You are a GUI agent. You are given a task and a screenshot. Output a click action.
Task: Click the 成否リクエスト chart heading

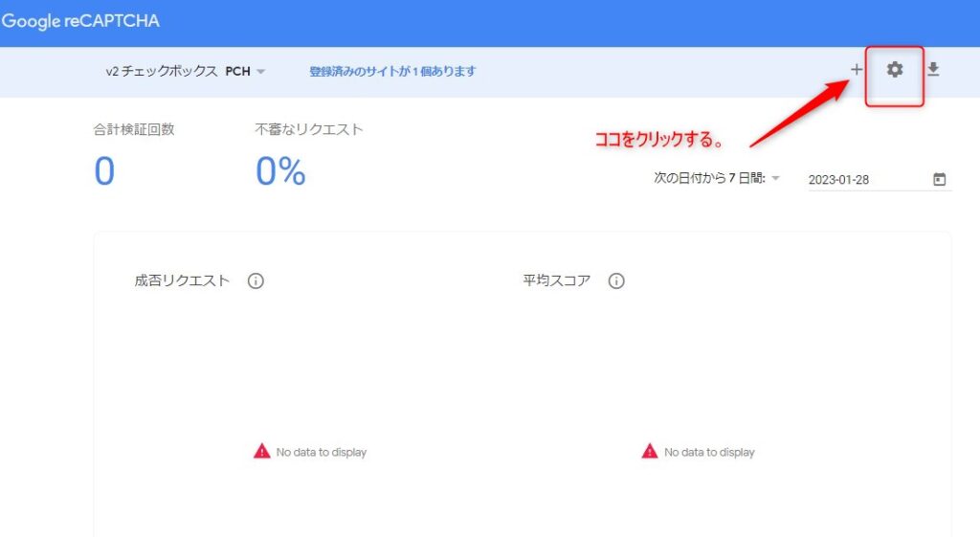pos(182,280)
